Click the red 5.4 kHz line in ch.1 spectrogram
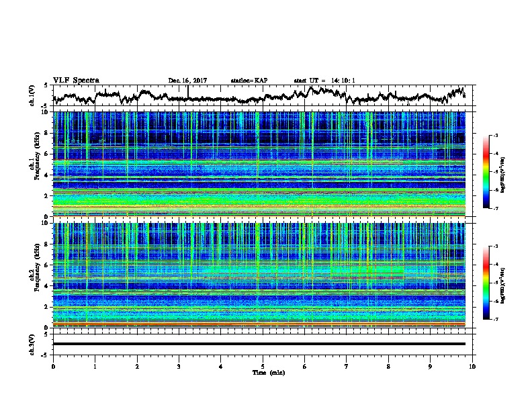The height and width of the screenshot is (411, 532). point(259,160)
